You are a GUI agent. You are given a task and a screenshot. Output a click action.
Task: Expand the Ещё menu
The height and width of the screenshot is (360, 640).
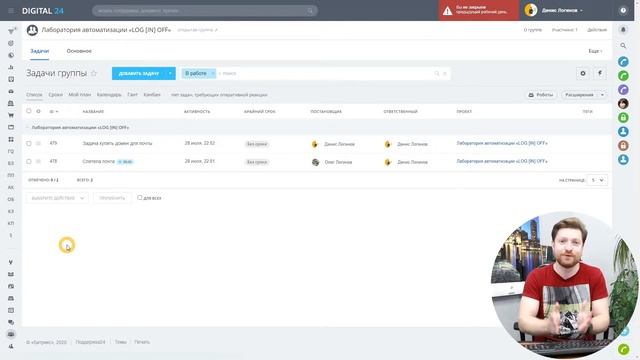595,51
